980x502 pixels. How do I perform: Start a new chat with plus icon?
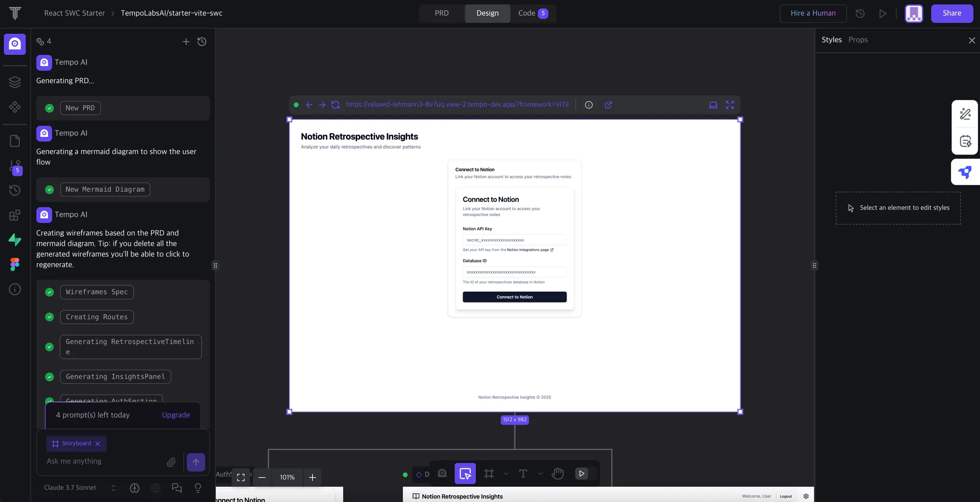click(186, 42)
